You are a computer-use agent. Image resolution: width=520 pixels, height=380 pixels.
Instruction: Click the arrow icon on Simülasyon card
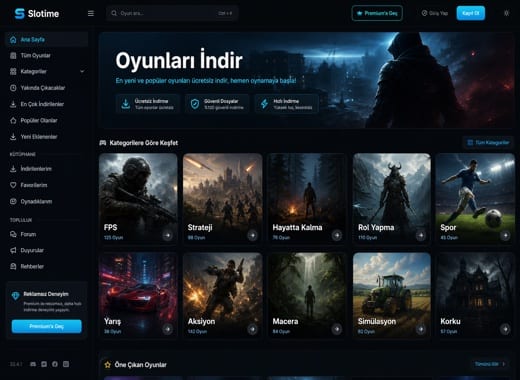[x=421, y=329]
